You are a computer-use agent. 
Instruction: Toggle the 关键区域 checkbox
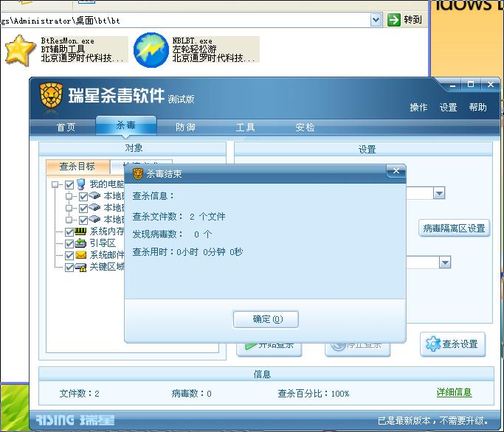pyautogui.click(x=69, y=268)
